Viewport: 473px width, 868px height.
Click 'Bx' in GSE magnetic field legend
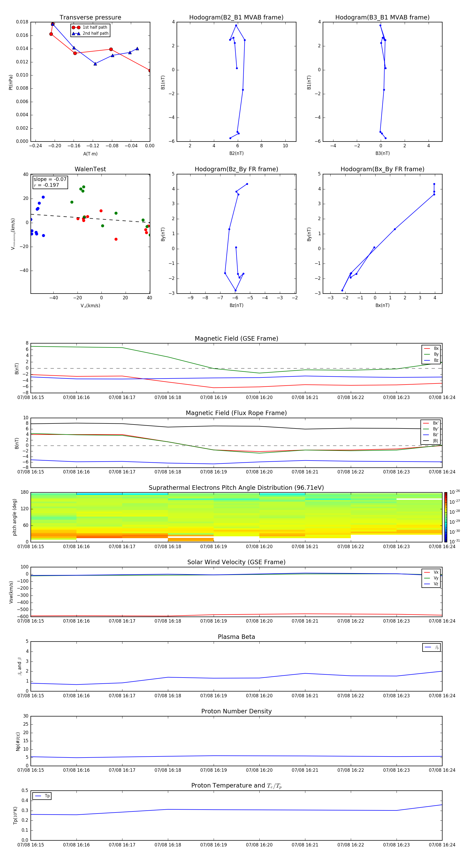436,349
